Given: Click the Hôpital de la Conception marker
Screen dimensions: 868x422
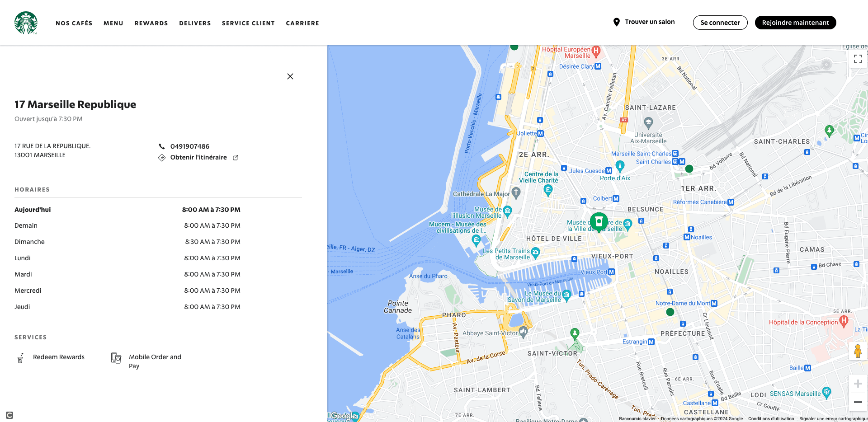Looking at the screenshot, I should (x=844, y=321).
